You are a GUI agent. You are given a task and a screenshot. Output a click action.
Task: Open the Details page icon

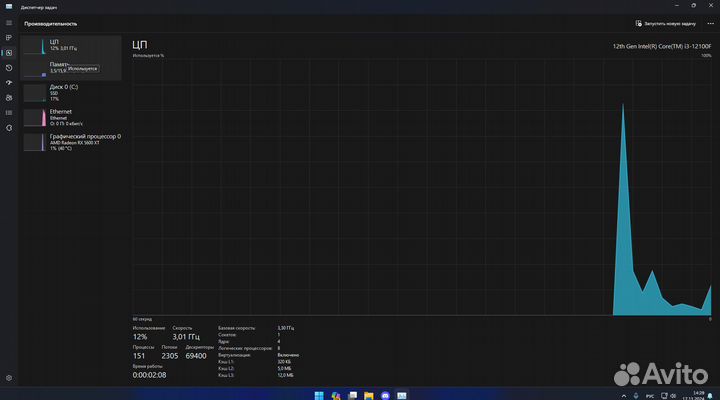(8, 112)
